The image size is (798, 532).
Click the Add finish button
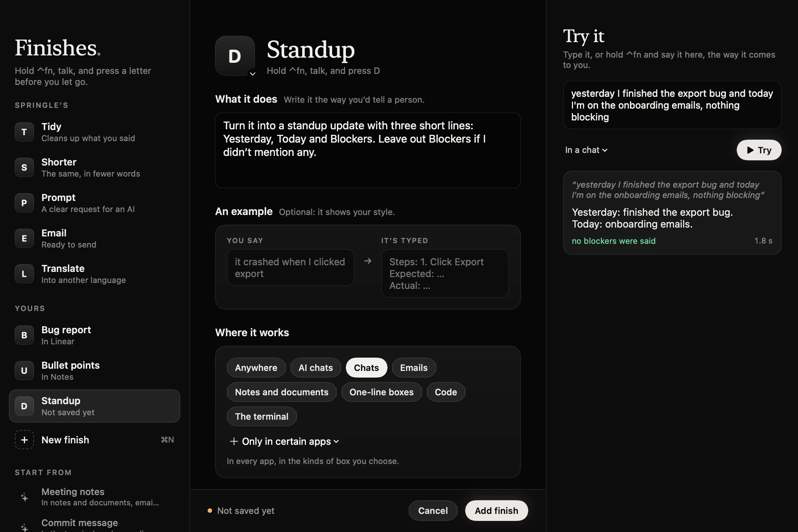click(497, 511)
